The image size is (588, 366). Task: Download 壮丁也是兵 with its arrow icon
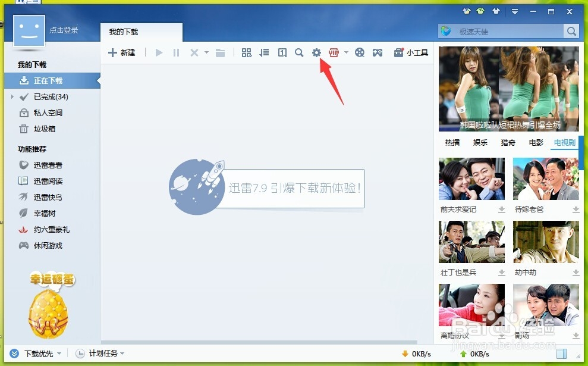click(501, 273)
